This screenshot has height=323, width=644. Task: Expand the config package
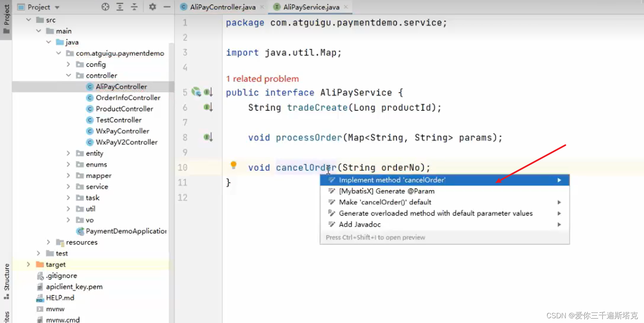(68, 64)
